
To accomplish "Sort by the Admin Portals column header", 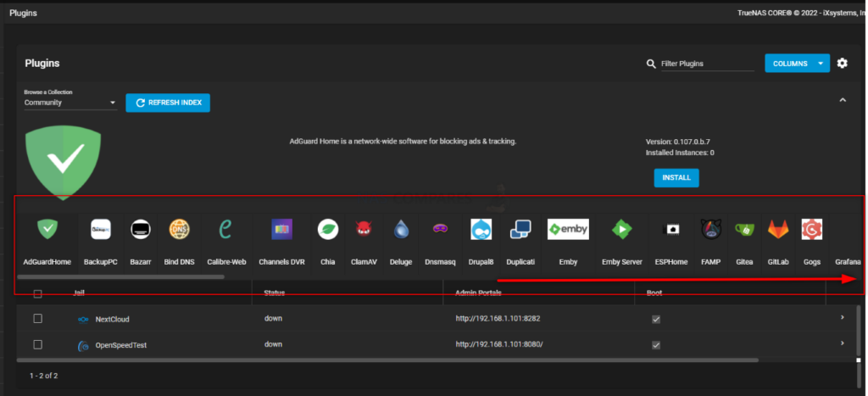I will [478, 293].
